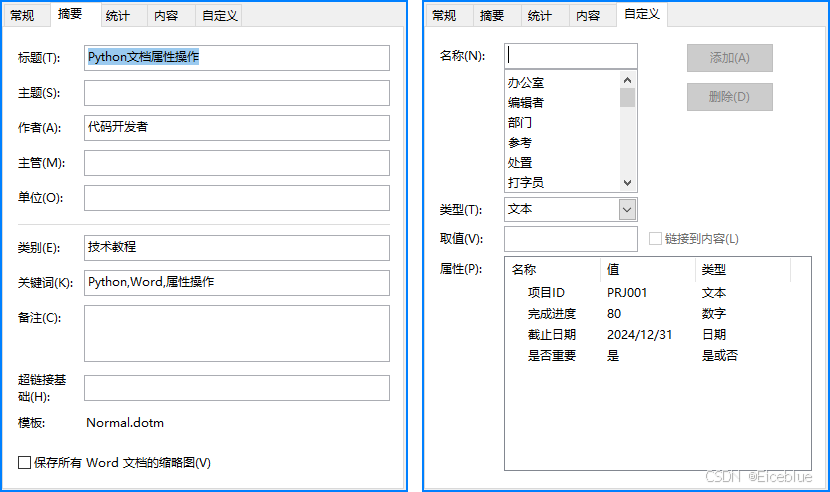
Task: Enable 保存所有 Word 文档的缩略图 checkbox
Action: click(24, 462)
